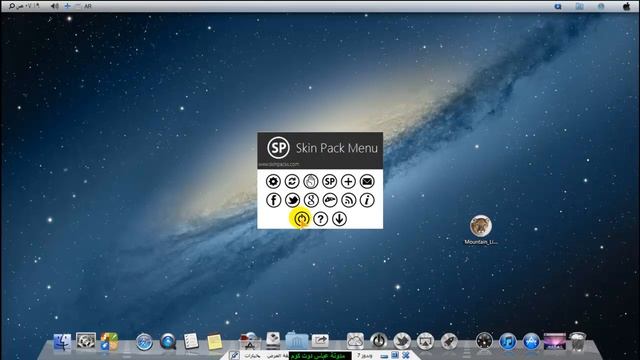Click the large SP logo in menu header
This screenshot has width=640, height=360.
pos(278,147)
